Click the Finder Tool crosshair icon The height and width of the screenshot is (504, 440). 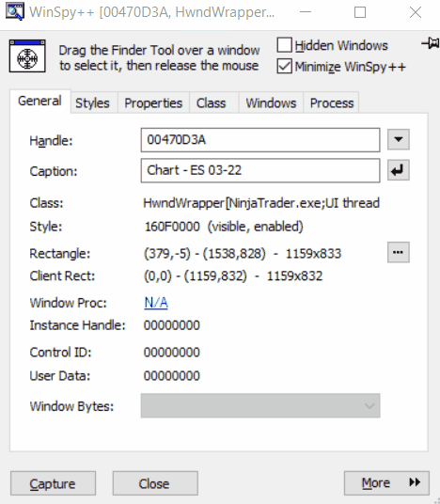[x=27, y=56]
